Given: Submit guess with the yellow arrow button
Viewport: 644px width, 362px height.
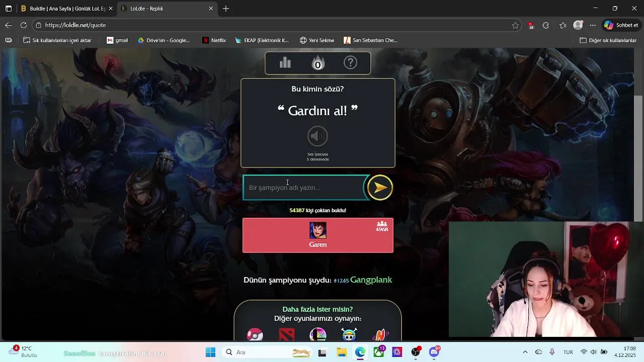Looking at the screenshot, I should point(380,188).
